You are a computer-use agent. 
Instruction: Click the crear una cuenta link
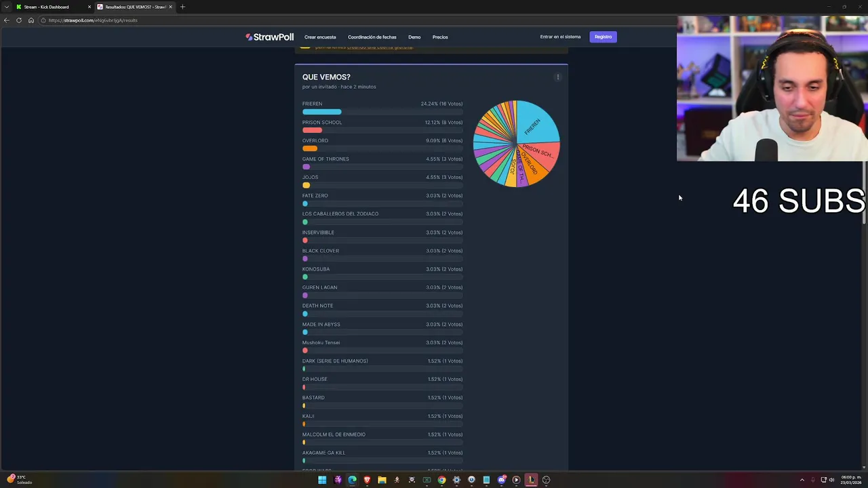(380, 47)
